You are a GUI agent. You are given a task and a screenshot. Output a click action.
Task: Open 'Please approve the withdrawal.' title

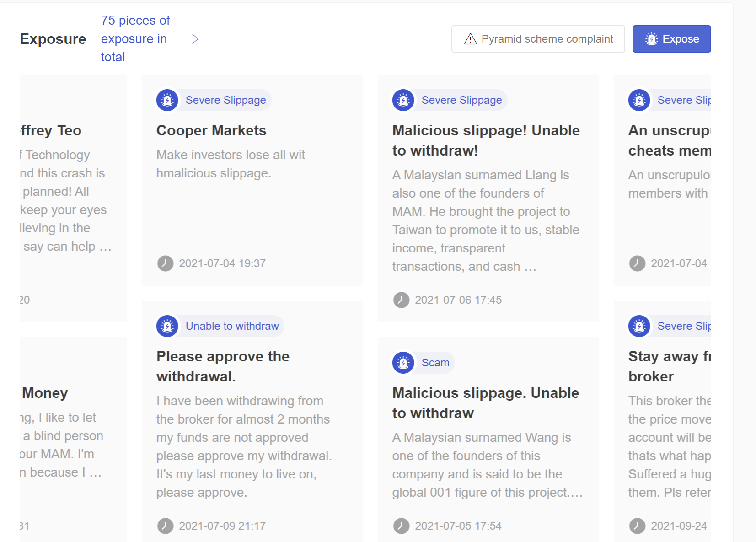point(223,366)
